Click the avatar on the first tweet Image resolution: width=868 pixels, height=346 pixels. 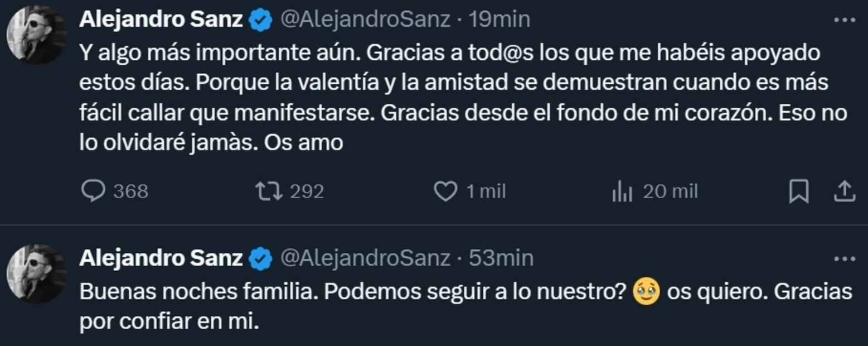[36, 35]
